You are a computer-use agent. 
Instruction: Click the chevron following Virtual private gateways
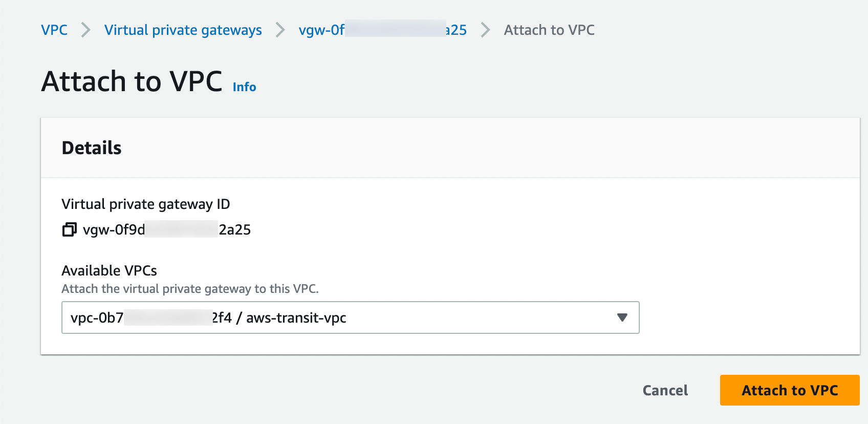(279, 30)
